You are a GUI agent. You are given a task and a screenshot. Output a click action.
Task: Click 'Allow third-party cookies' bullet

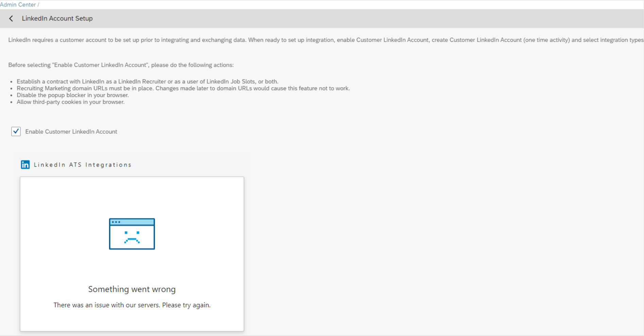[71, 102]
